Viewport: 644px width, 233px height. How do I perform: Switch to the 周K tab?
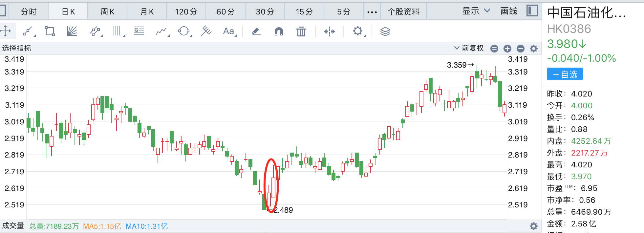pyautogui.click(x=107, y=12)
